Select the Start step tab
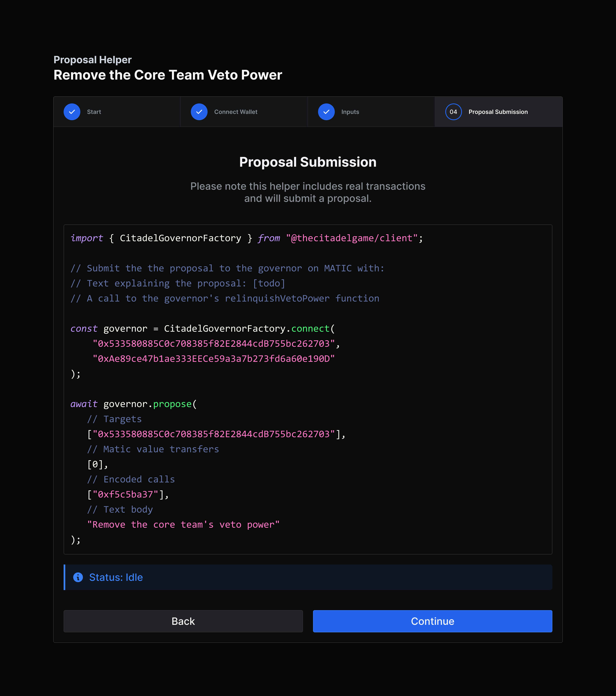The height and width of the screenshot is (696, 616). click(x=94, y=112)
